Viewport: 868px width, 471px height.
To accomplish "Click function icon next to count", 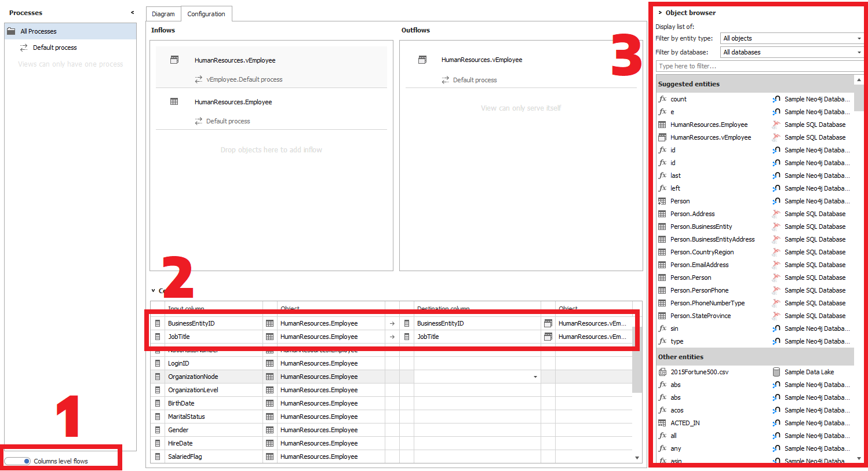I will pyautogui.click(x=662, y=99).
